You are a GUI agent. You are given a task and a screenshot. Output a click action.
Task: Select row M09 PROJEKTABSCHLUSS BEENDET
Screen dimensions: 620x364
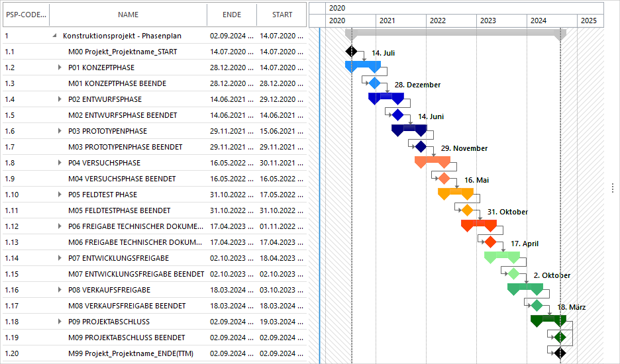point(154,338)
